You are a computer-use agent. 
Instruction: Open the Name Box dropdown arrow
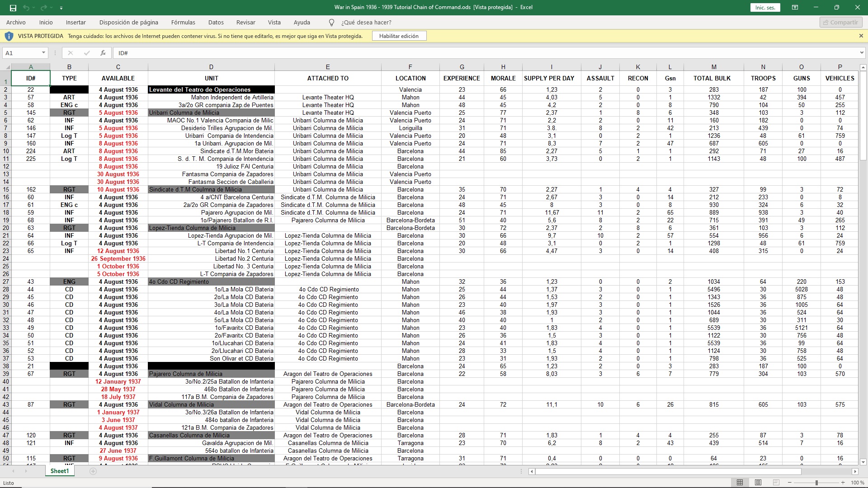43,53
